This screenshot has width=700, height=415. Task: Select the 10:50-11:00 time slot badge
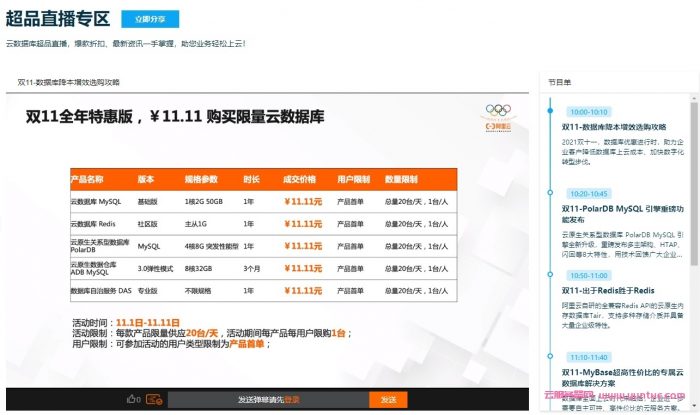coord(588,274)
